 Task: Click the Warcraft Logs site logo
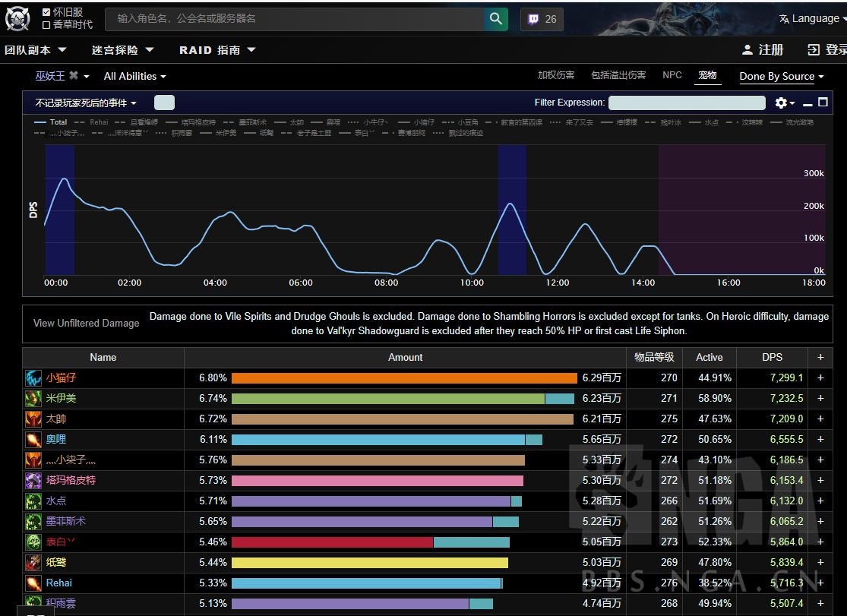[x=18, y=18]
